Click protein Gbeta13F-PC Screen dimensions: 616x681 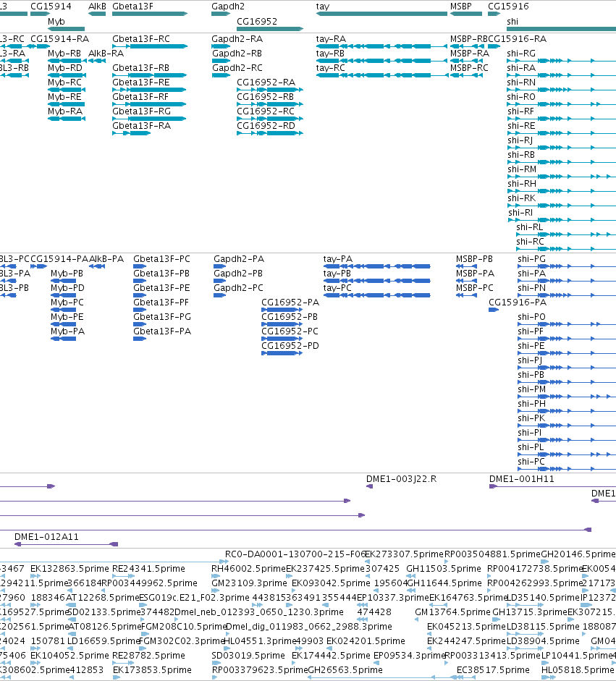point(161,259)
